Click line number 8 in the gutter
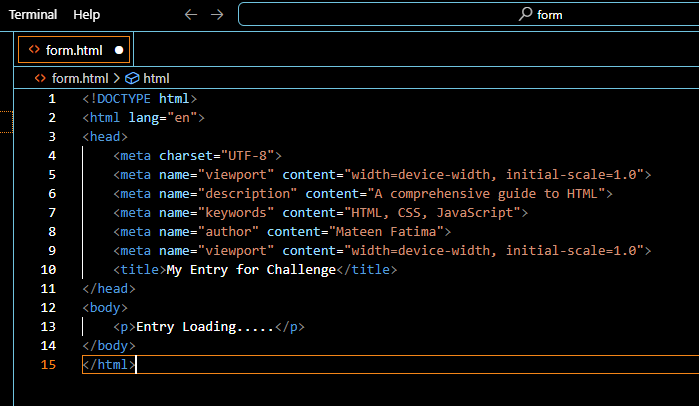 [x=52, y=232]
